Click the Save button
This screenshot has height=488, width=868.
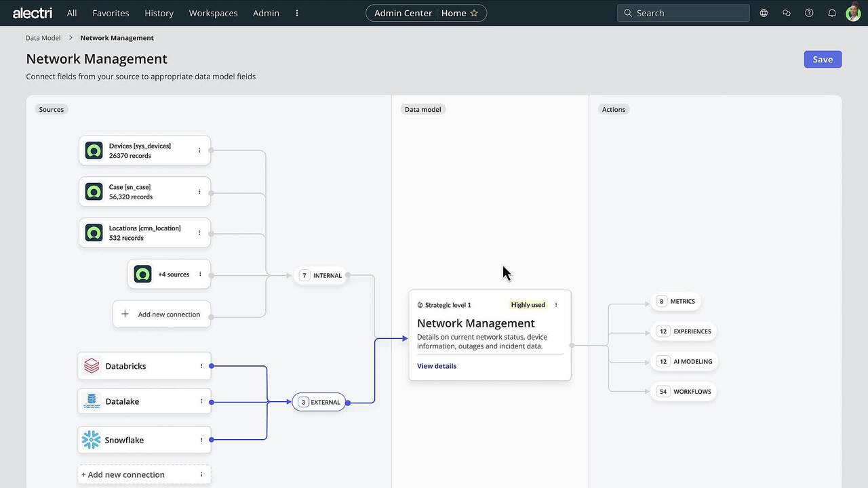(822, 59)
